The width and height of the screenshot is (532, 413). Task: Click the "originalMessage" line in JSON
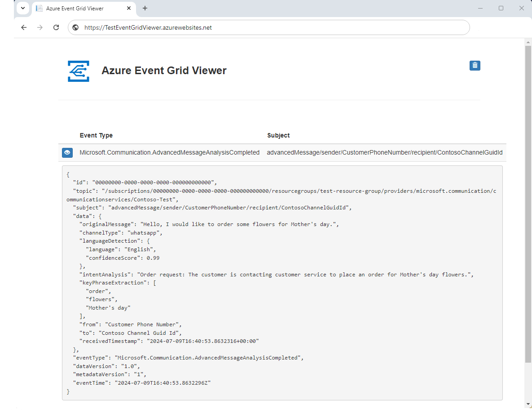click(x=209, y=224)
